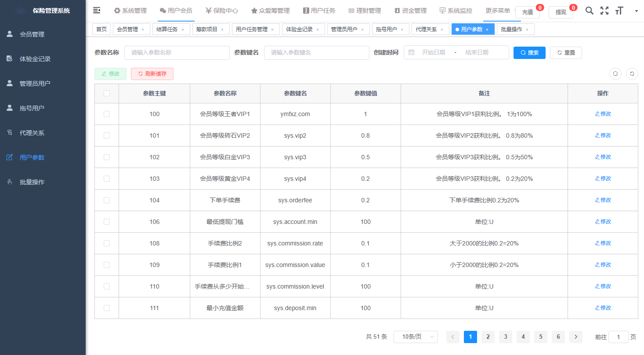Go to next page with the right arrow
The width and height of the screenshot is (644, 355).
click(x=576, y=337)
